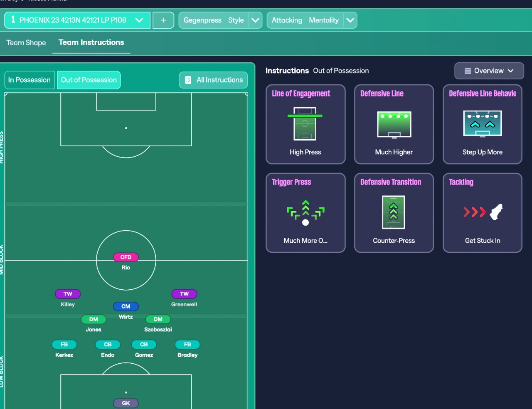Click the Attacking Mentality label
532x409 pixels.
(x=305, y=20)
